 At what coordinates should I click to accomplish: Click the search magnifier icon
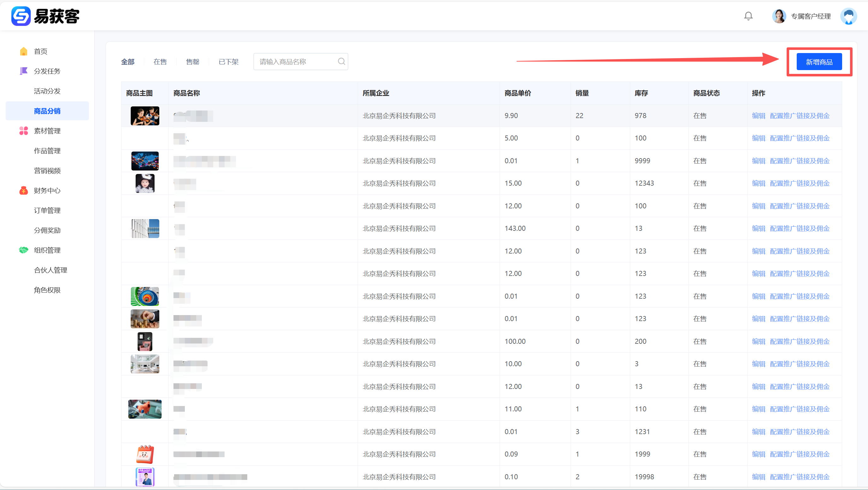pyautogui.click(x=341, y=61)
